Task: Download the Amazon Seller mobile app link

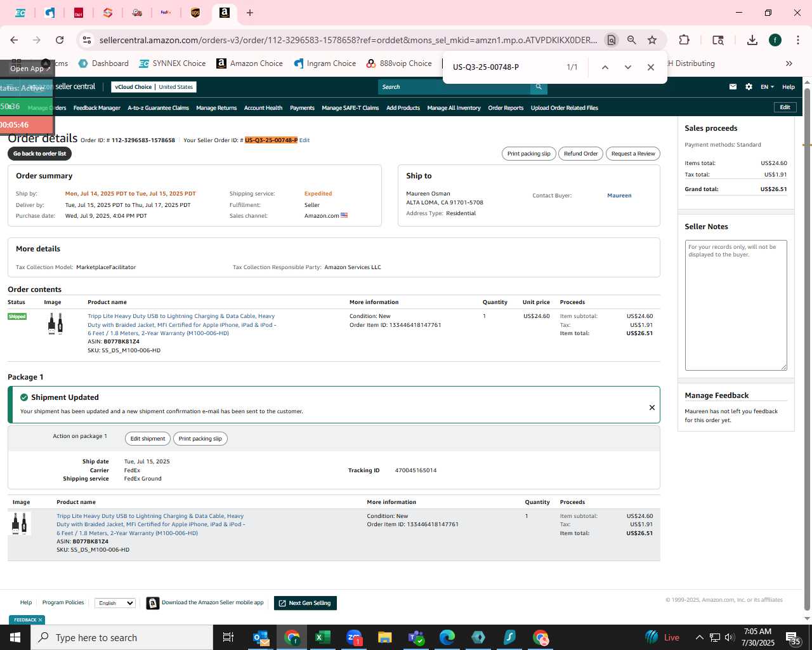Action: tap(213, 602)
